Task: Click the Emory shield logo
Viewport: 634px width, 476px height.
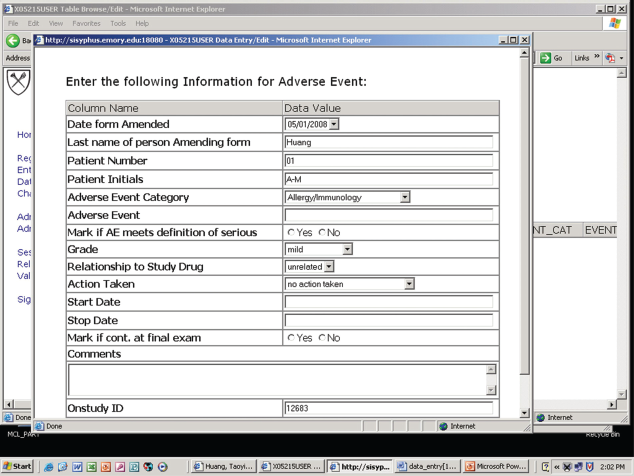Action: pos(18,82)
